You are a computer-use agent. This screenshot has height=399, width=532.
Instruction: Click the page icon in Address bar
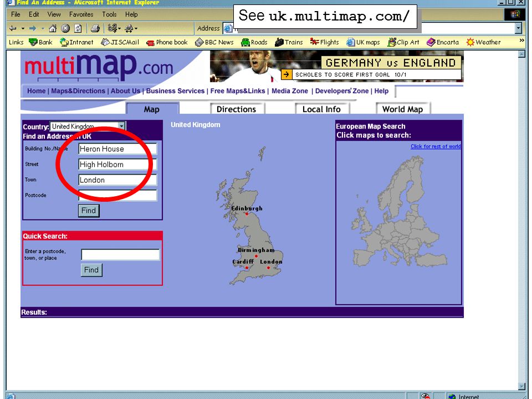228,28
